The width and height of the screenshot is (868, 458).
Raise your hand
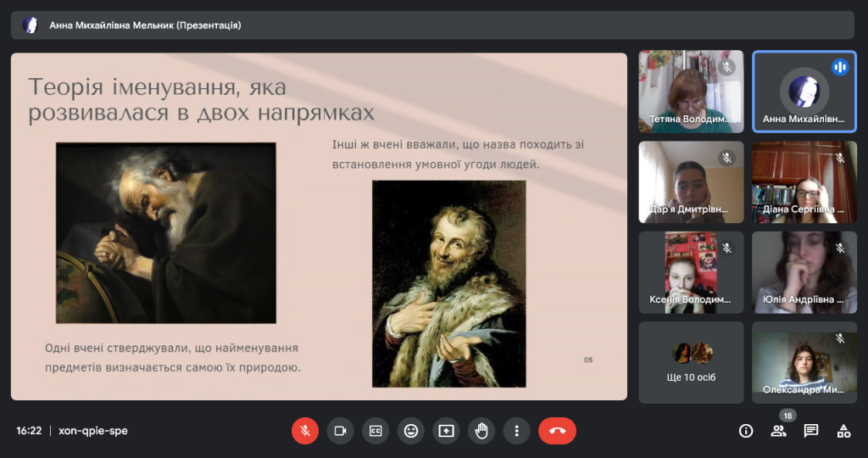pyautogui.click(x=481, y=431)
